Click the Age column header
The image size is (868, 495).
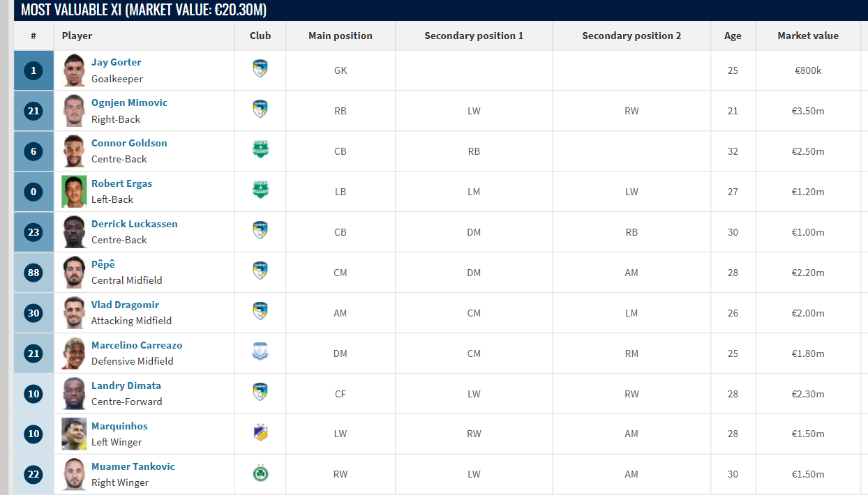[733, 36]
